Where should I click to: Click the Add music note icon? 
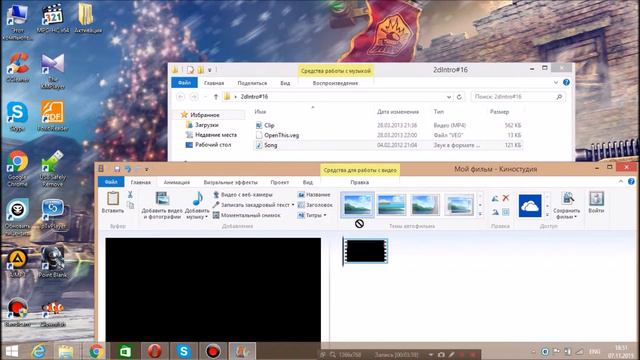198,198
